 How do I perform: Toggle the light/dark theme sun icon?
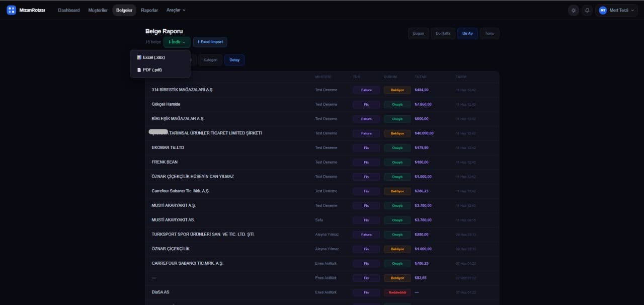(x=574, y=10)
